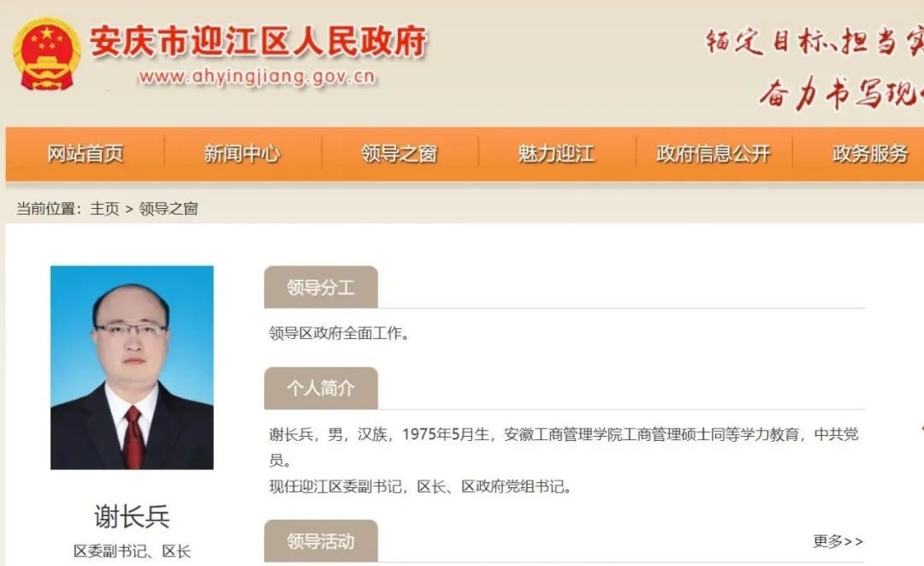Click the www.ahyingjiang.gov.cn URL text
The width and height of the screenshot is (924, 566).
257,77
